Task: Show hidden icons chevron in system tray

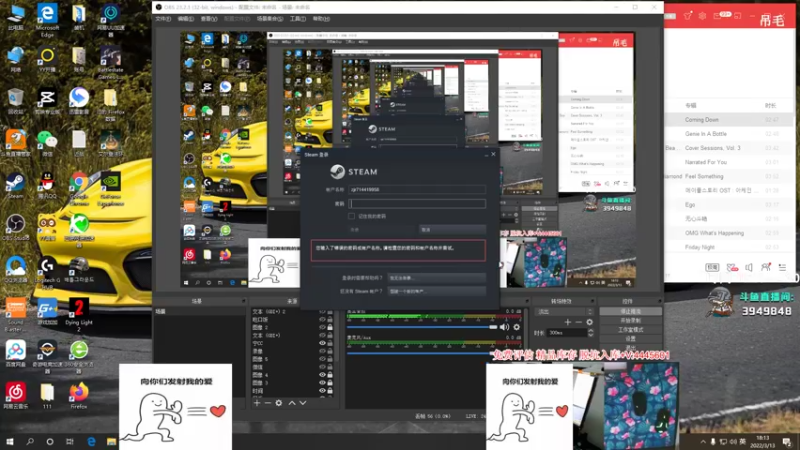Action: tap(703, 441)
